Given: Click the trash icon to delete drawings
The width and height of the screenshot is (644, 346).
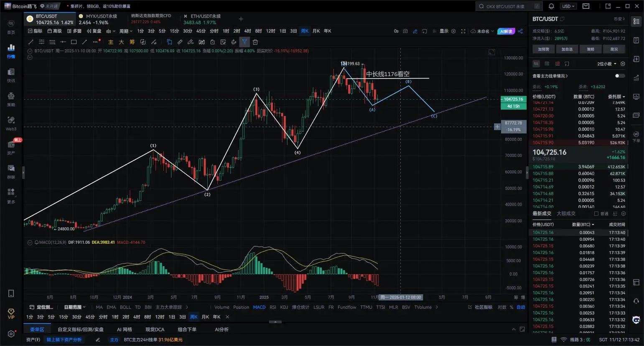Looking at the screenshot, I should point(255,42).
